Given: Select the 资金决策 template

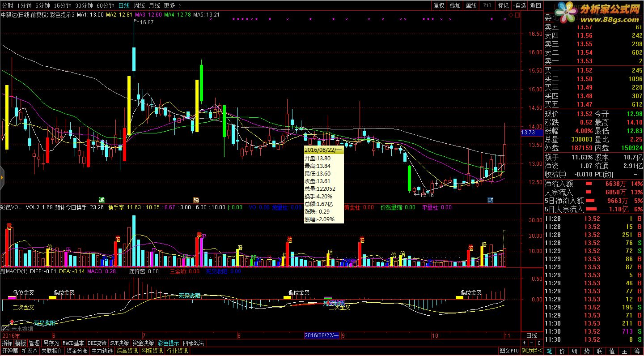Looking at the screenshot, I should coord(144,343).
